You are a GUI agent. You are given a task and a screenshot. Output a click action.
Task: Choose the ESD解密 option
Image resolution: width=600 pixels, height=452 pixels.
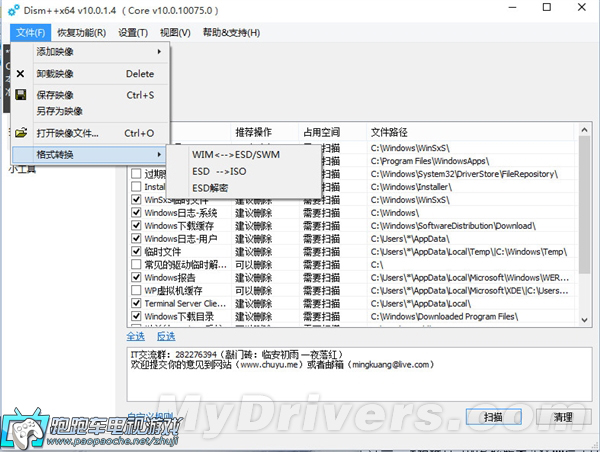point(210,187)
